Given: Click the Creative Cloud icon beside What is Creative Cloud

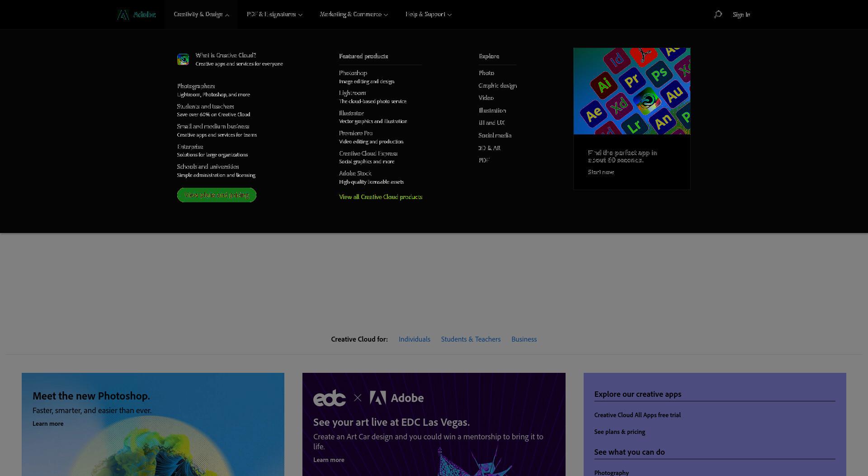Looking at the screenshot, I should click(x=183, y=59).
